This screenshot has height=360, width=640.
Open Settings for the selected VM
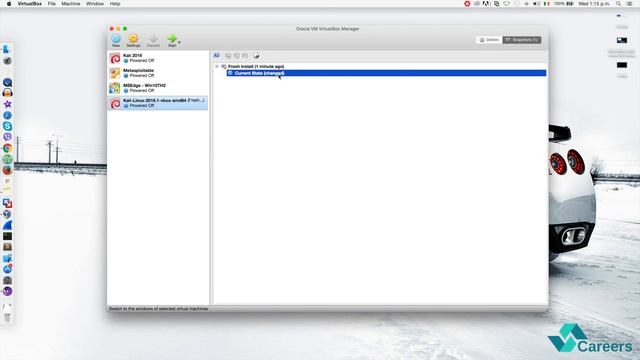(133, 40)
